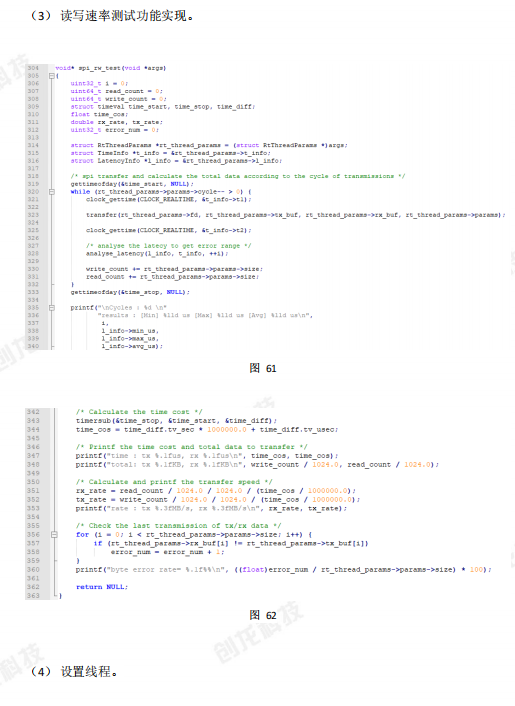Image resolution: width=515 pixels, height=706 pixels.
Task: Collapse the for loop fold at line 356
Action: tap(54, 534)
